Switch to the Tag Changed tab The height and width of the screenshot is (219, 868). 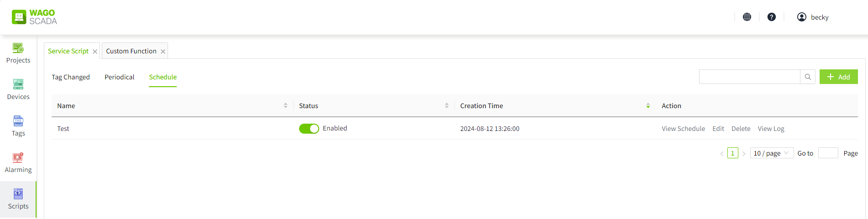point(71,77)
